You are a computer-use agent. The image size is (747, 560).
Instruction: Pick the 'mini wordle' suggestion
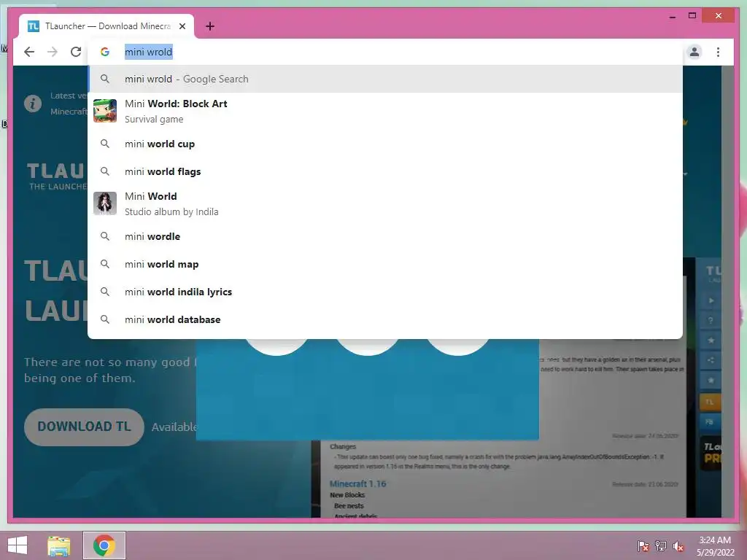coord(385,236)
